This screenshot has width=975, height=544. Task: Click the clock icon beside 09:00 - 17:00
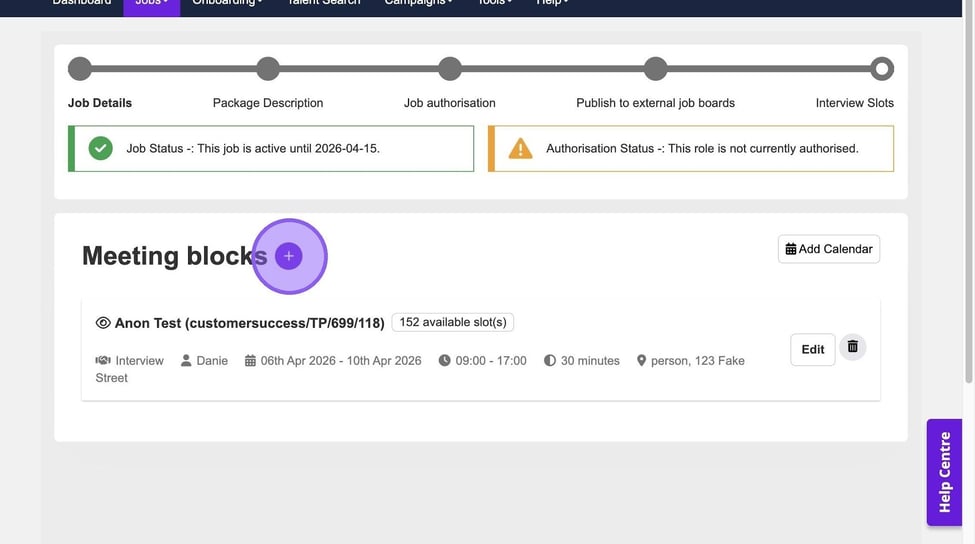pos(444,360)
